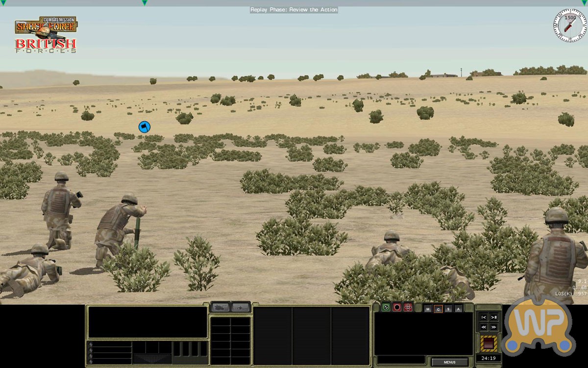Switch to the A command tab
This screenshot has width=588, height=368.
[x=458, y=309]
